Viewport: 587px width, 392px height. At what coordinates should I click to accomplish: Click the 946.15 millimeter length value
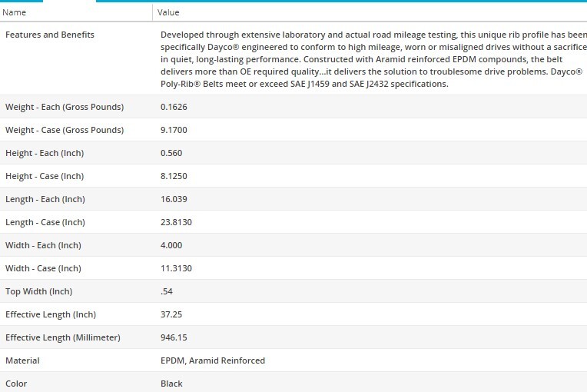pos(174,337)
